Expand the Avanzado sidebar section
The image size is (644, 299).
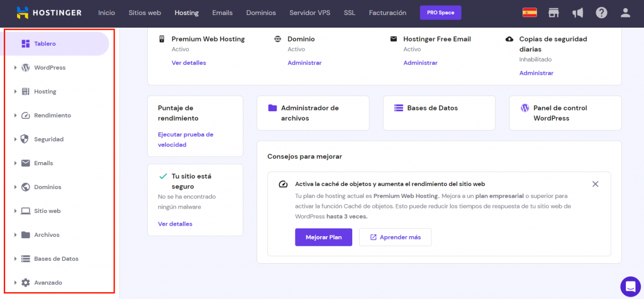click(x=47, y=283)
